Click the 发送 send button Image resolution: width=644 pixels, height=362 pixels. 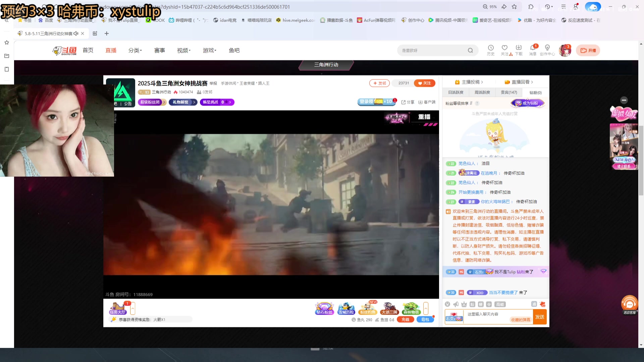click(x=540, y=317)
